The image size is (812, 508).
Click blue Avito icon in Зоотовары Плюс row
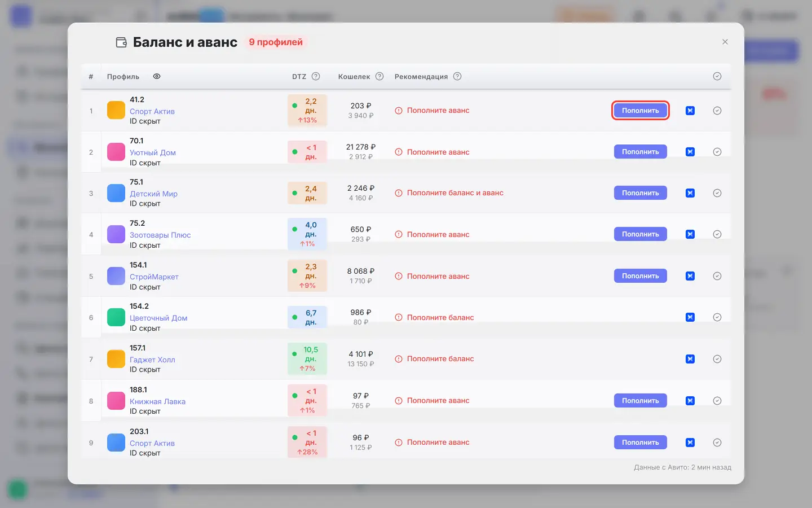pyautogui.click(x=690, y=234)
